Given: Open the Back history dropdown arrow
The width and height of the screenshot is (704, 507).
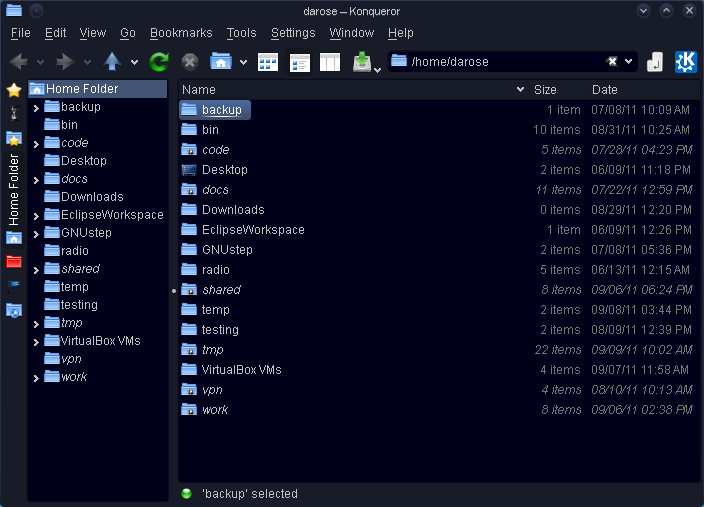Looking at the screenshot, I should (x=40, y=62).
